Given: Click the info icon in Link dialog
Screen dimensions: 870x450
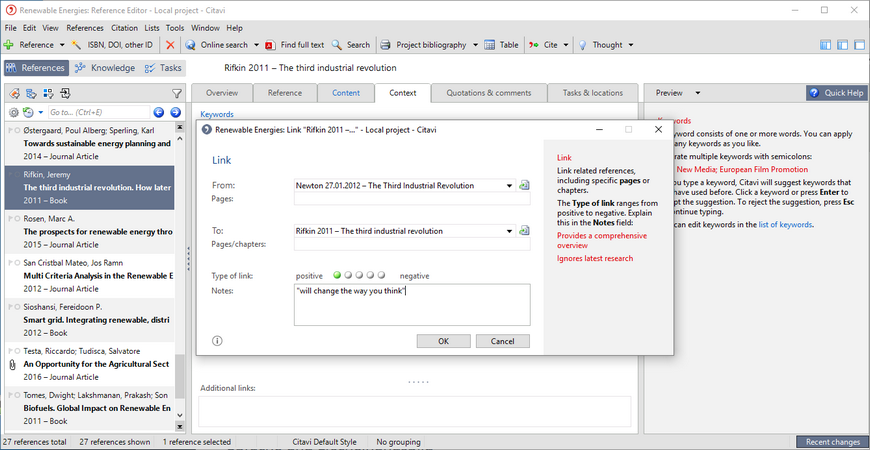Looking at the screenshot, I should [x=218, y=341].
